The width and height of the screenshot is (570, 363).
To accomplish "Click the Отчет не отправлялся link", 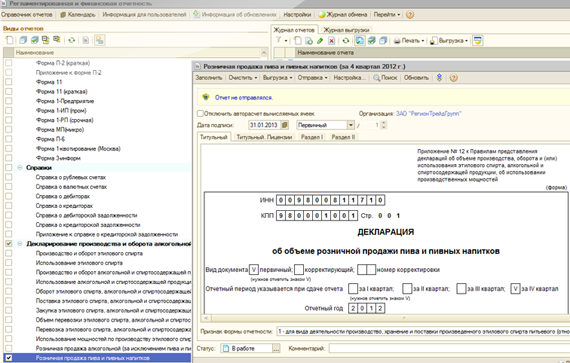I will (244, 98).
